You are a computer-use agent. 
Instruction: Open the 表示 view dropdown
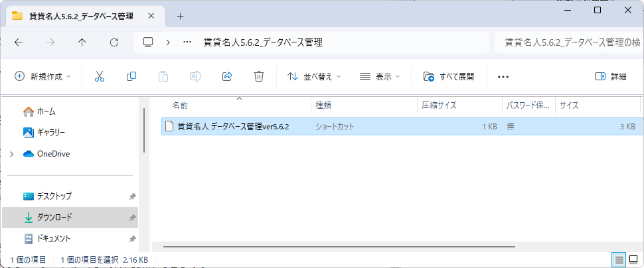[380, 76]
